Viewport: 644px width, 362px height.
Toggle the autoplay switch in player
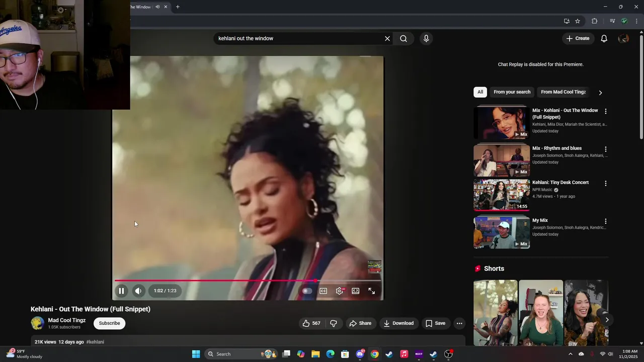[x=307, y=291]
